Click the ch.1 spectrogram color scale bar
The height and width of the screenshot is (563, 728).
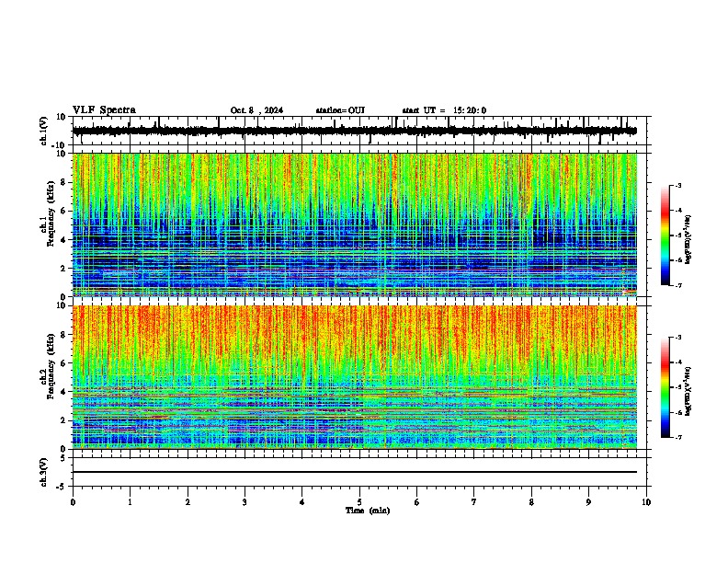[665, 236]
